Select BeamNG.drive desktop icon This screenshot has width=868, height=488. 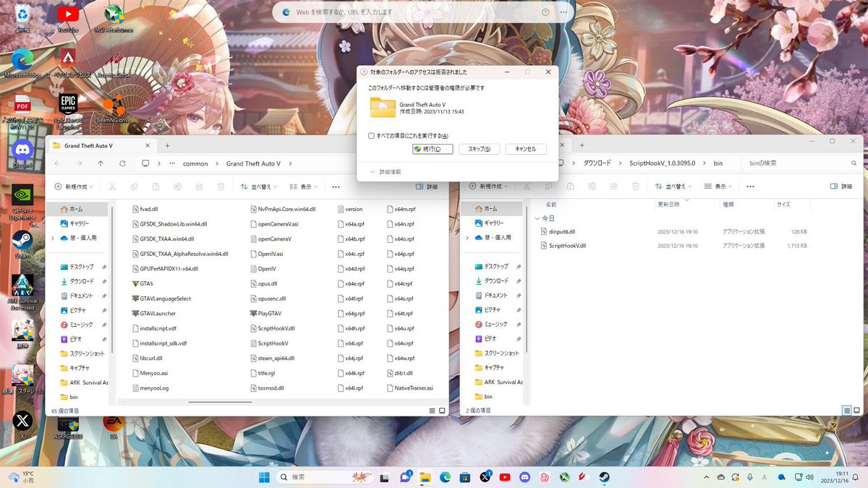pyautogui.click(x=114, y=108)
